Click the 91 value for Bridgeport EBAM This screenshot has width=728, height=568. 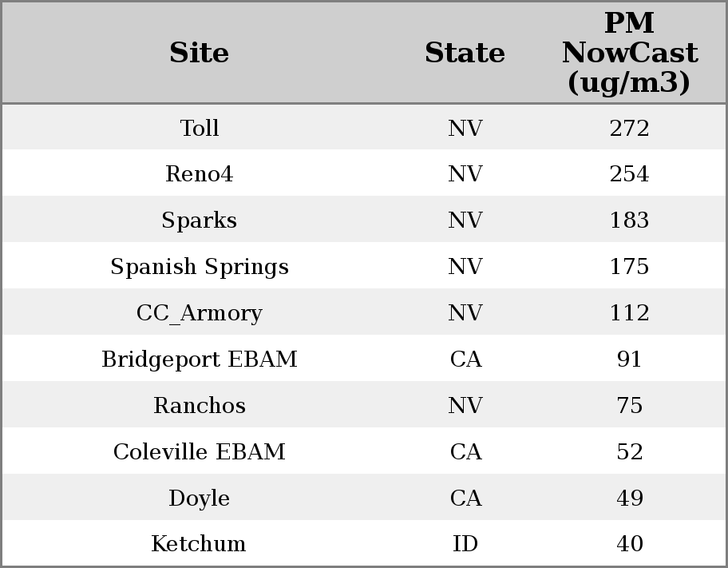coord(629,359)
